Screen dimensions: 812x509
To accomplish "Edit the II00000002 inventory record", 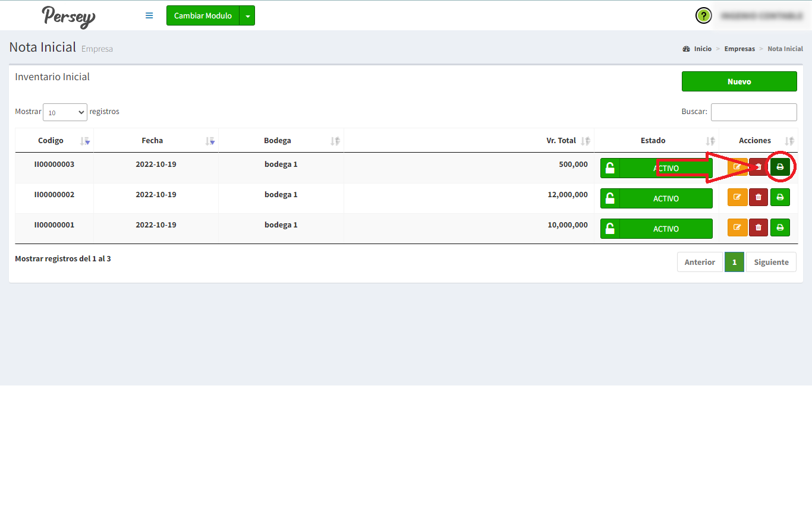I will 737,197.
